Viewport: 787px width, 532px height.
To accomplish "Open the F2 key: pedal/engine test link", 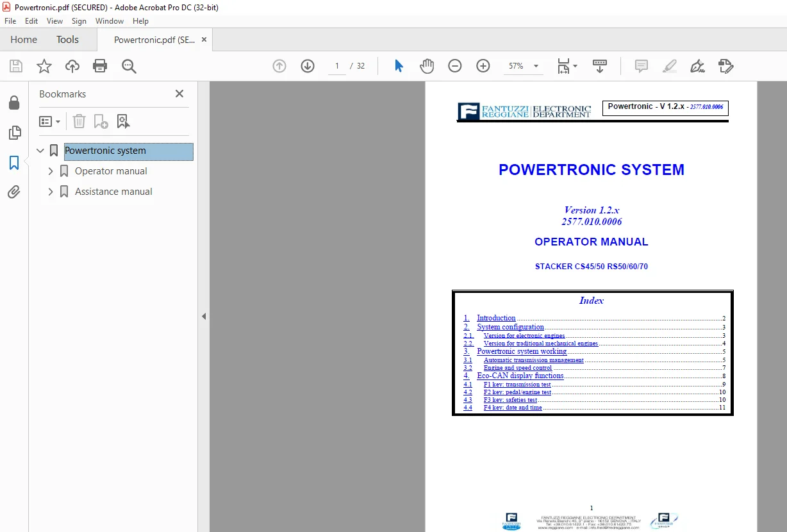I will pos(517,392).
